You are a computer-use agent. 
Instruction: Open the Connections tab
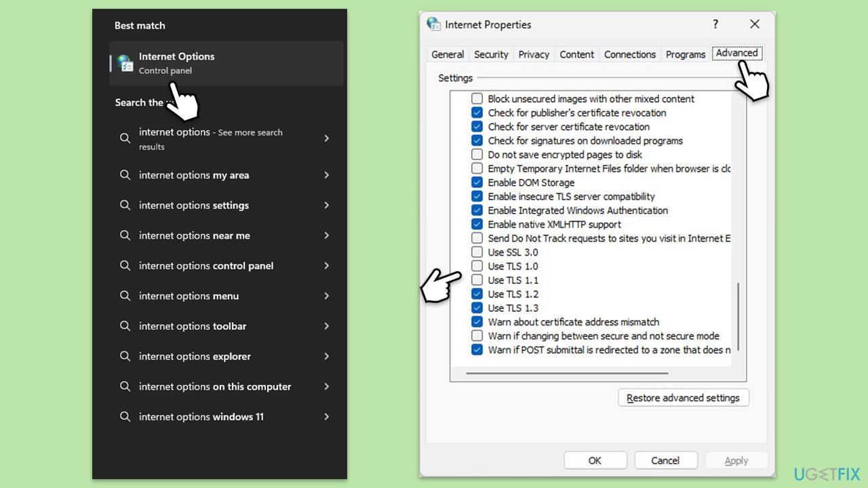coord(630,54)
